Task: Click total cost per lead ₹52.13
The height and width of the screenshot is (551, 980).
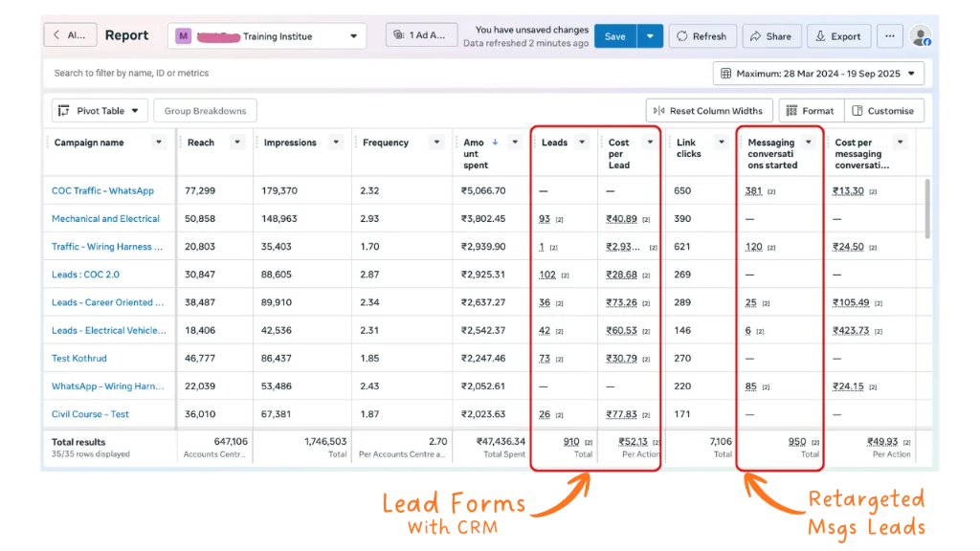Action: (x=634, y=441)
